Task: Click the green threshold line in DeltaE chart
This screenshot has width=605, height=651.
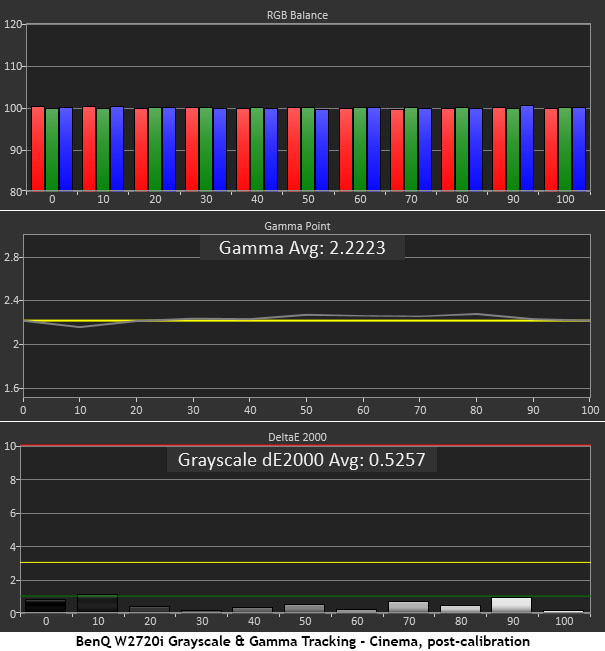Action: (x=305, y=596)
